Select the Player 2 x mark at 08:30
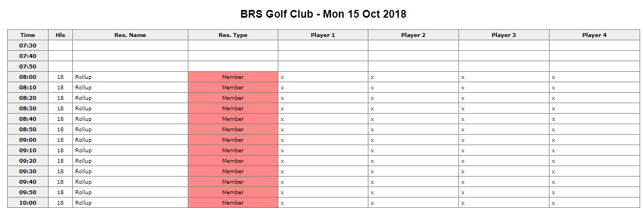The height and width of the screenshot is (208, 644). (x=372, y=109)
